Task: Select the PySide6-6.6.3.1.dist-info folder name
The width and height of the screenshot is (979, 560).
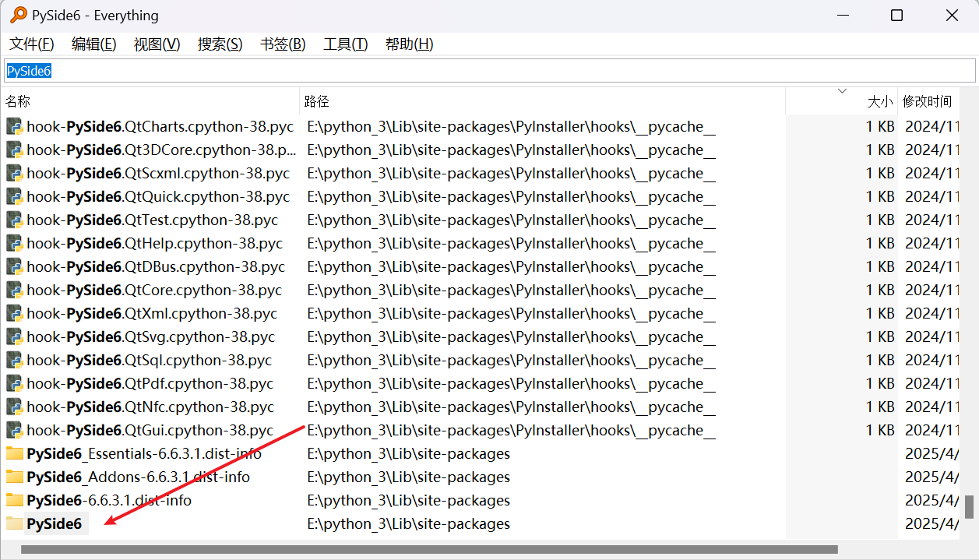Action: 109,500
